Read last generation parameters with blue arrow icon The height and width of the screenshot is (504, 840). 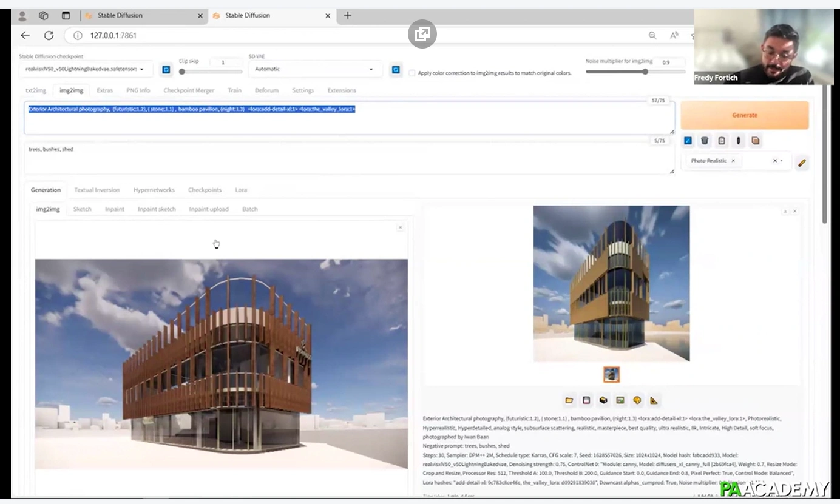[688, 140]
